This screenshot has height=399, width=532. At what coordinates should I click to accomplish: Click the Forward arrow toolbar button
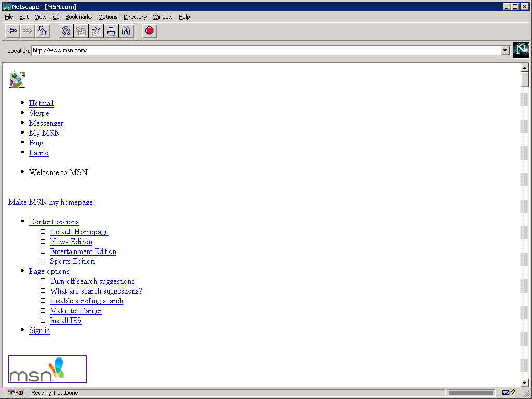click(x=28, y=31)
